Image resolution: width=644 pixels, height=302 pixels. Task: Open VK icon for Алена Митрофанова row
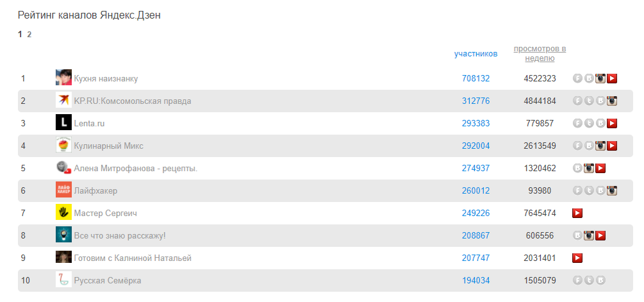coord(577,168)
